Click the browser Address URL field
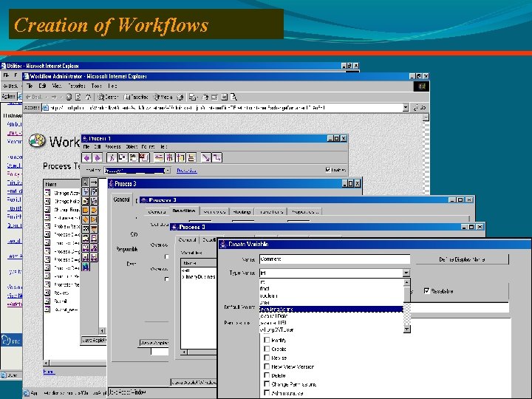The height and width of the screenshot is (399, 532). point(225,108)
